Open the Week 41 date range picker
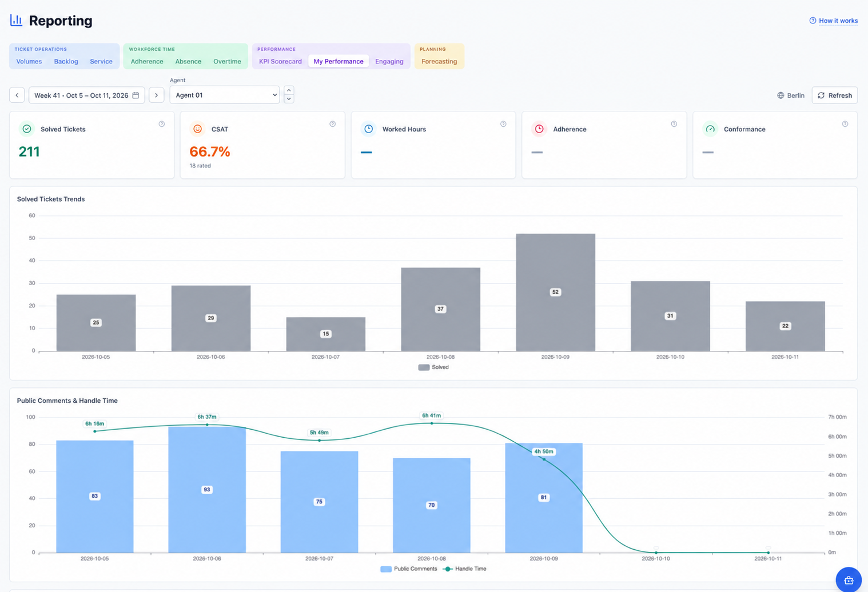The height and width of the screenshot is (592, 868). pos(87,95)
